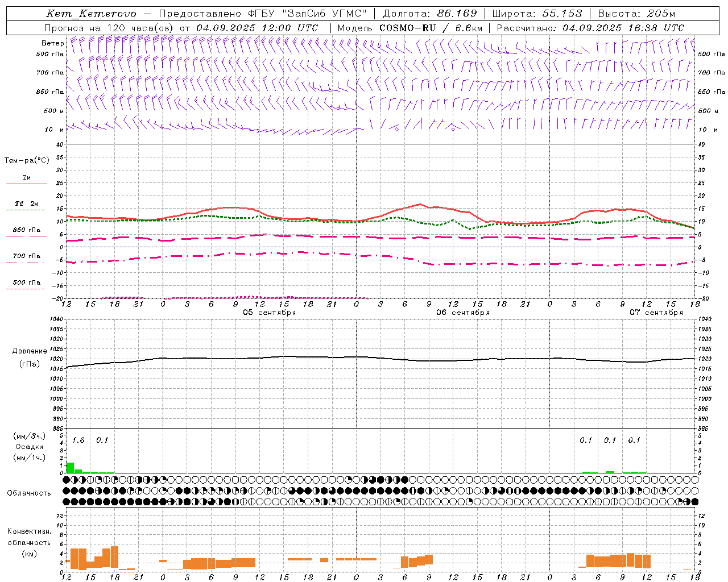
Task: Click the (гПа) unit label under Давление
Action: (x=30, y=364)
